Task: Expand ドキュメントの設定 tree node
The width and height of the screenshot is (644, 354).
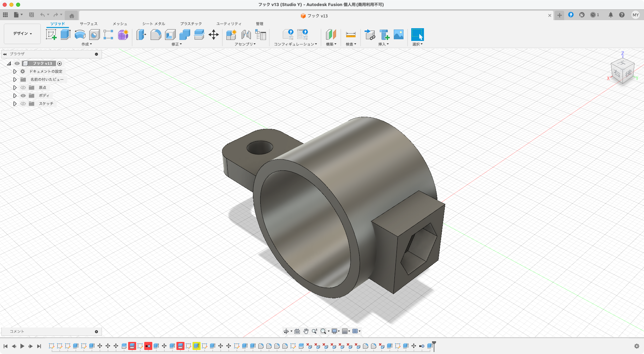Action: pyautogui.click(x=15, y=71)
